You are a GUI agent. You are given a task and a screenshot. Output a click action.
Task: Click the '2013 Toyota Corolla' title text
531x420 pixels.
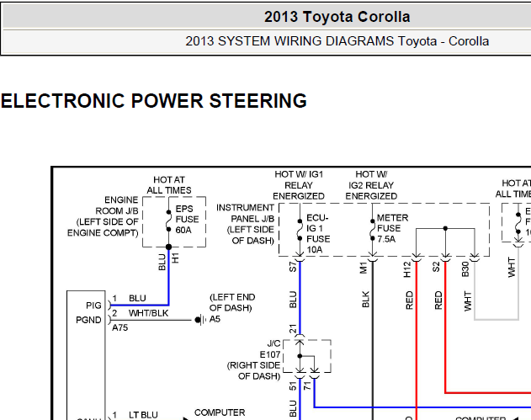(337, 17)
